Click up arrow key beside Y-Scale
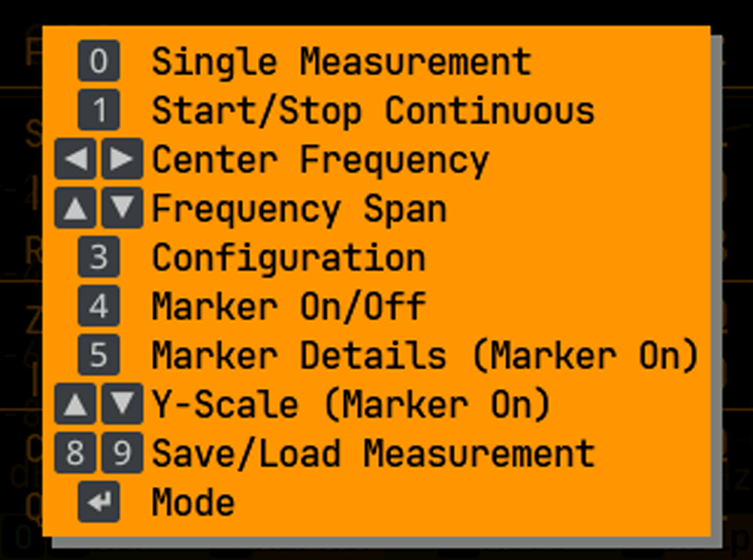Viewport: 753px width, 560px height. tap(76, 404)
